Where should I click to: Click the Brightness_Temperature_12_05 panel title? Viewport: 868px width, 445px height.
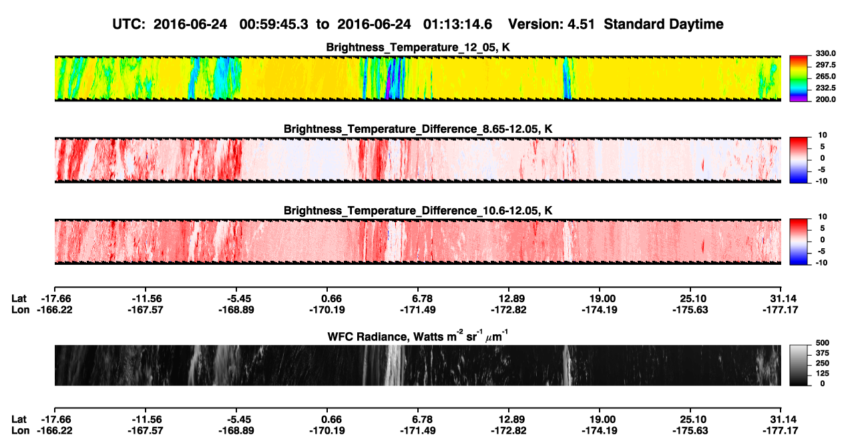tap(417, 47)
